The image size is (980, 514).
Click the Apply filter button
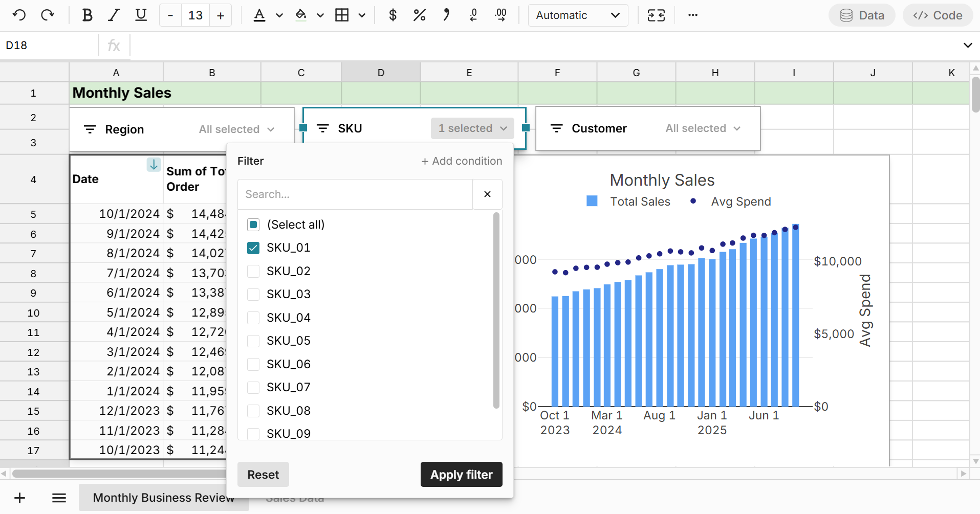click(x=461, y=475)
